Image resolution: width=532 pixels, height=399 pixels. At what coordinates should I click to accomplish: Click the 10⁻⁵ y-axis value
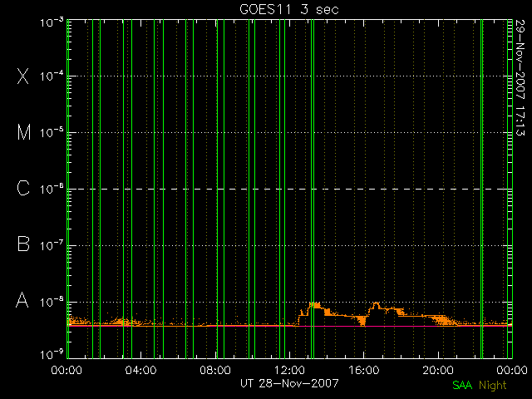[x=52, y=133]
